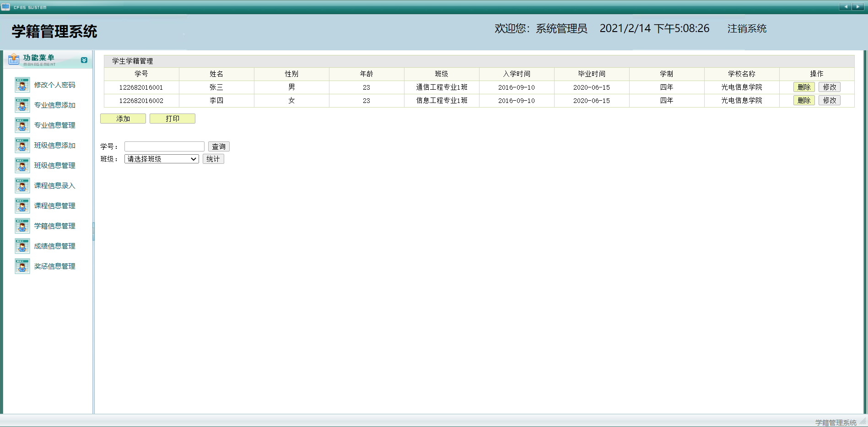The image size is (868, 427).
Task: Click the icon beside 学籍信息管理
Action: click(22, 226)
